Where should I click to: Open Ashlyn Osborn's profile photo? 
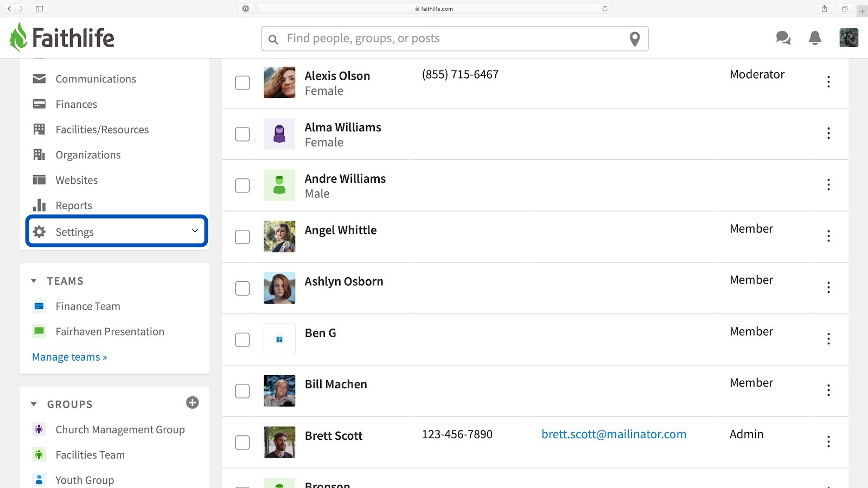coord(279,288)
